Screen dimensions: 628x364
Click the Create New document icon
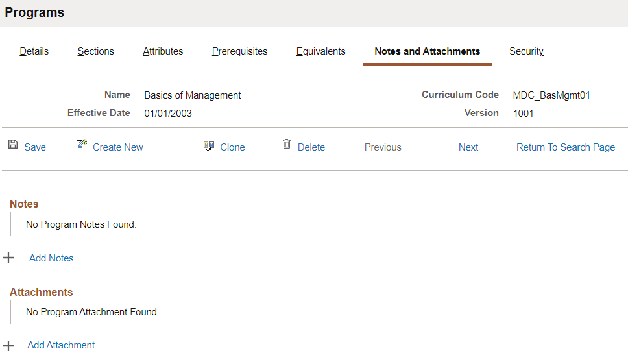(82, 144)
